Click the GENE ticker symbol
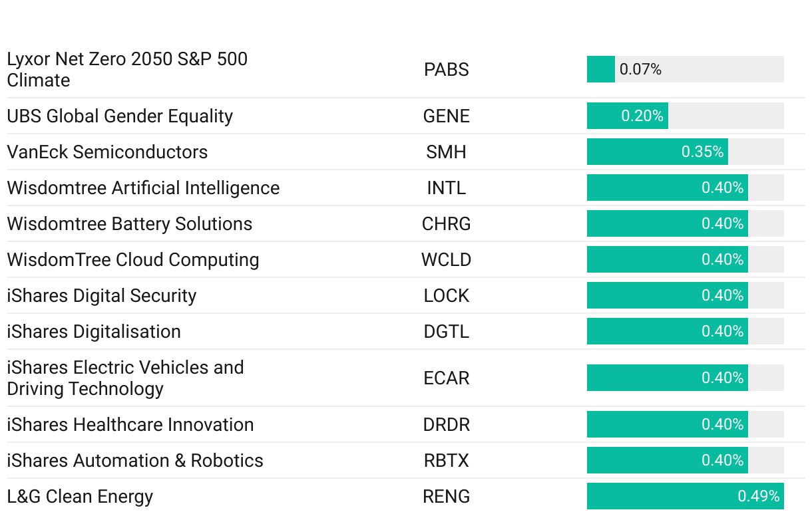This screenshot has width=812, height=520. (x=446, y=116)
